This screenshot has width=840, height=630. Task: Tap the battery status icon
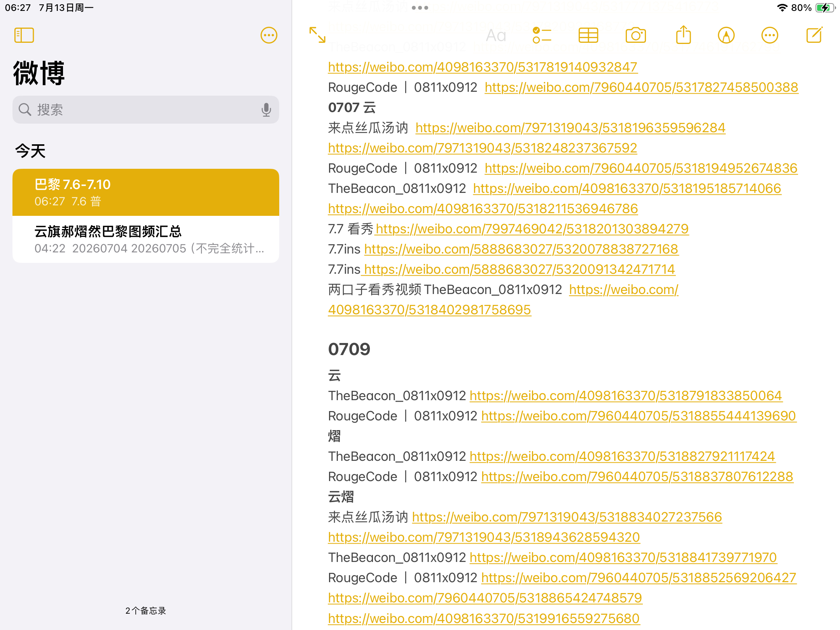[x=825, y=8]
